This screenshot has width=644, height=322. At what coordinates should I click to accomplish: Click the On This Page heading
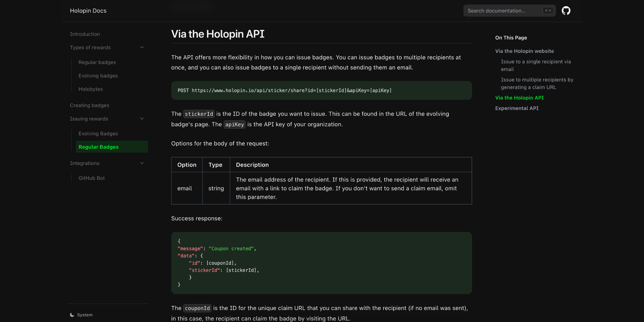click(x=511, y=38)
